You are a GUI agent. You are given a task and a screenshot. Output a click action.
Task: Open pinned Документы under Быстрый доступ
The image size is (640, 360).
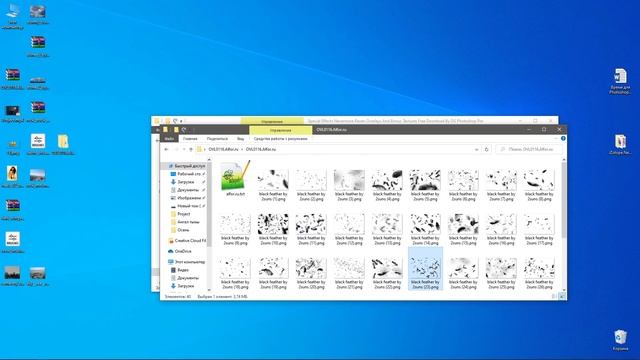click(187, 190)
